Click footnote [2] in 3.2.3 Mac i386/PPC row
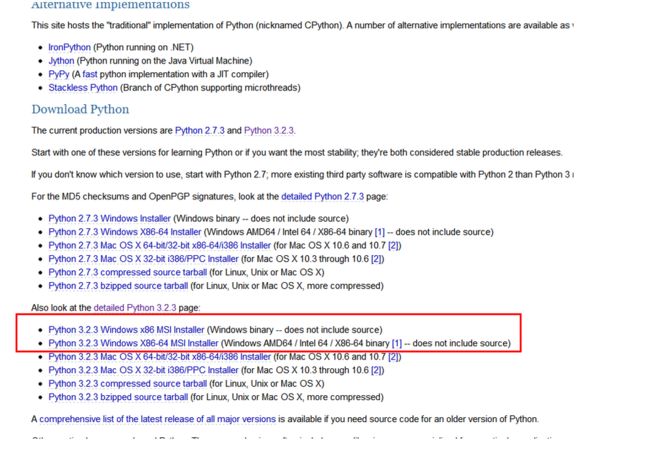Screen dimensions: 650x449 376,370
